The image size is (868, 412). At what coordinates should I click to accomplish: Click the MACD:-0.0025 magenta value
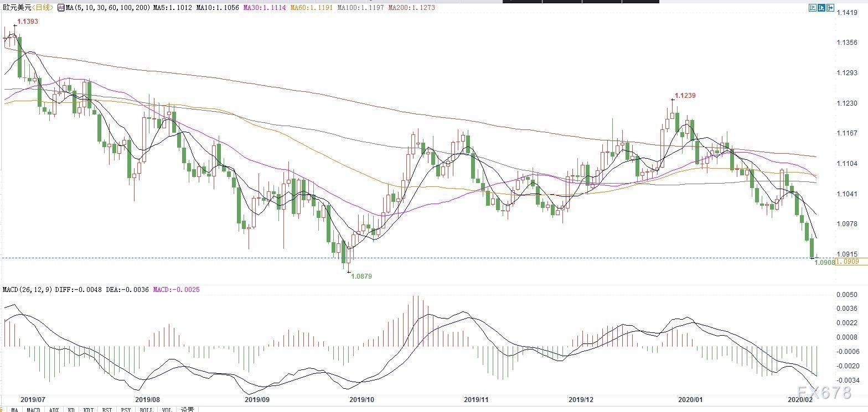coord(176,290)
